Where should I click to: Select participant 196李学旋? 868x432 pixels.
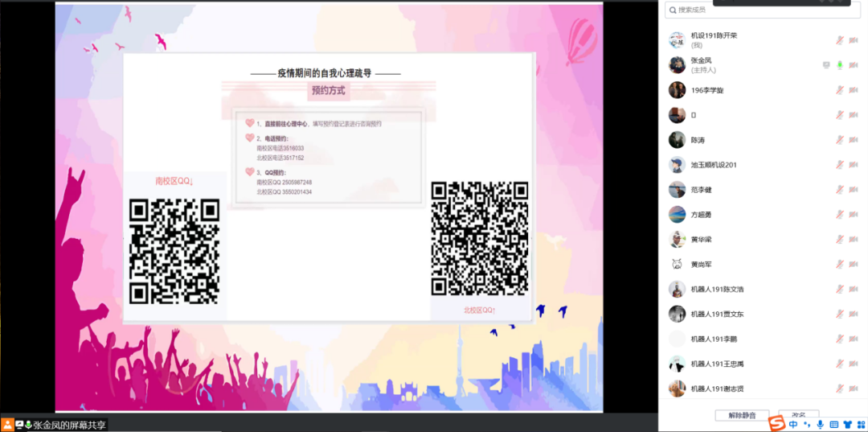(762, 90)
